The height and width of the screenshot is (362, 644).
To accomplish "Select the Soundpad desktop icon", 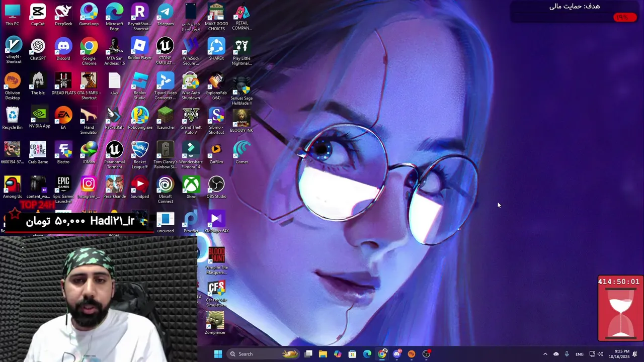I will [140, 187].
